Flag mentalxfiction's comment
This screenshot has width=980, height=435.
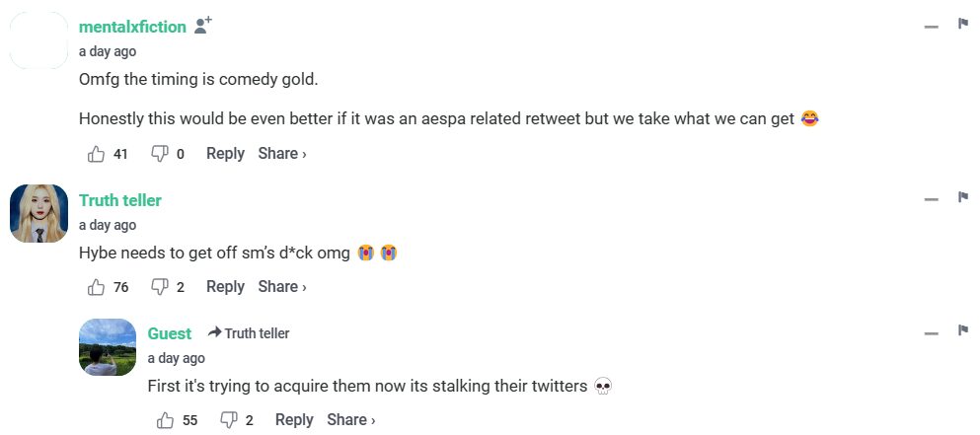[x=963, y=25]
